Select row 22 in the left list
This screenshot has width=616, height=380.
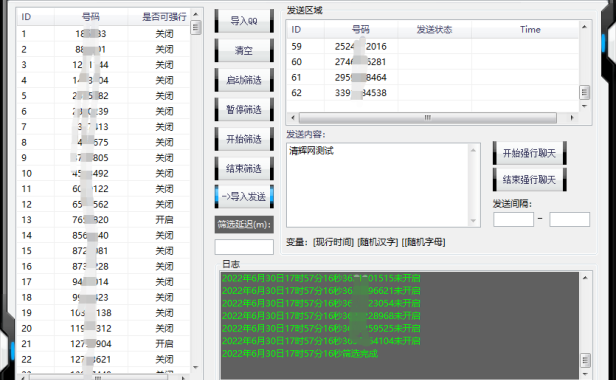[103, 359]
